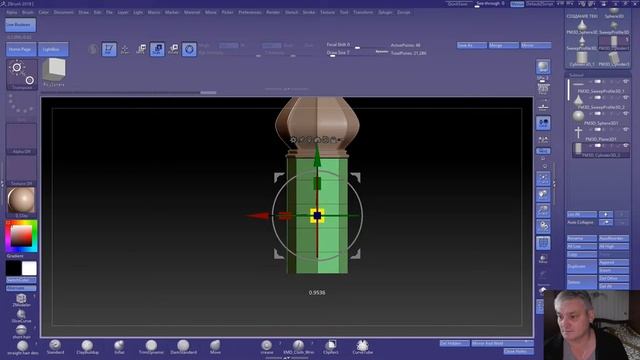Select the black secondary color swatch
This screenshot has height=360, width=640.
13,268
